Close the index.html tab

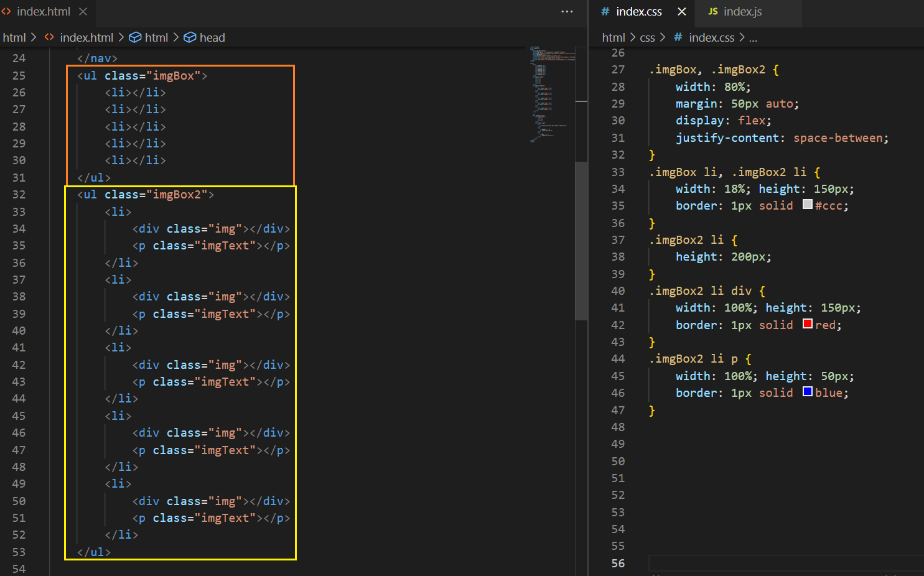pyautogui.click(x=83, y=12)
